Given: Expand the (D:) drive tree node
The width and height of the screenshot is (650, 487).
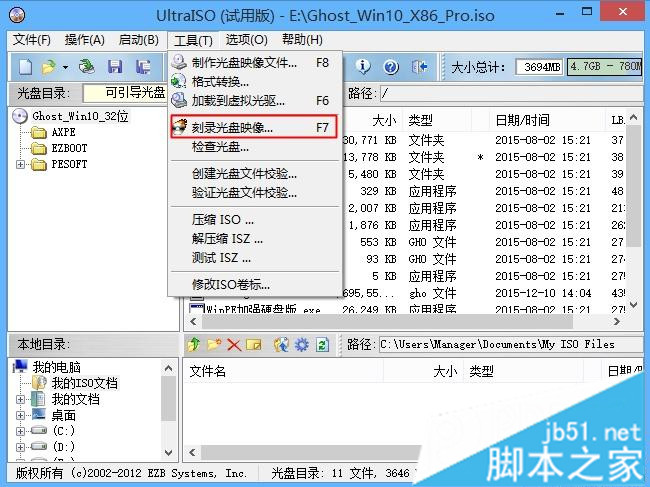Looking at the screenshot, I should [x=20, y=447].
